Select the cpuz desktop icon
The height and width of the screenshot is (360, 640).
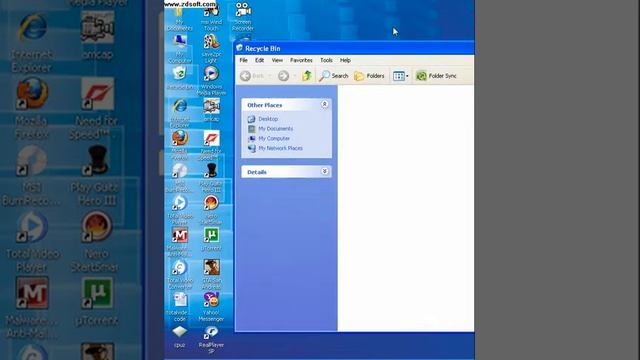(x=180, y=336)
